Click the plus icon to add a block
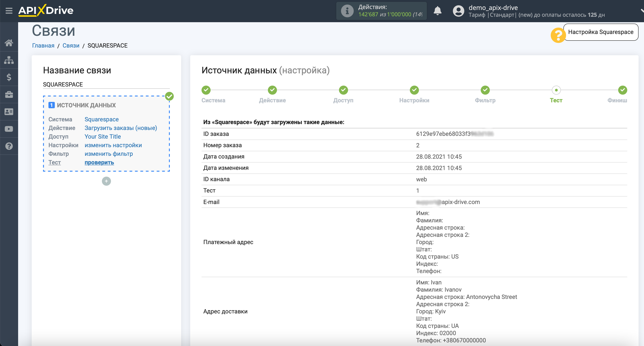The image size is (644, 346). pos(106,181)
